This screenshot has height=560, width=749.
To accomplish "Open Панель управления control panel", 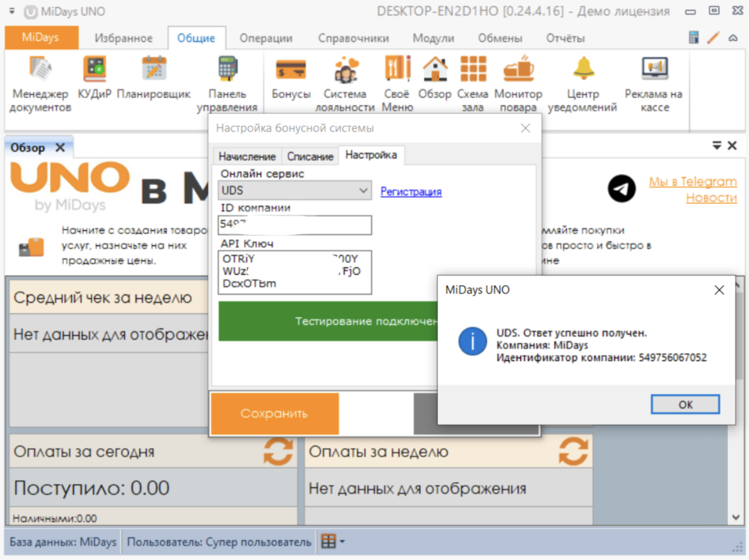I will click(227, 84).
